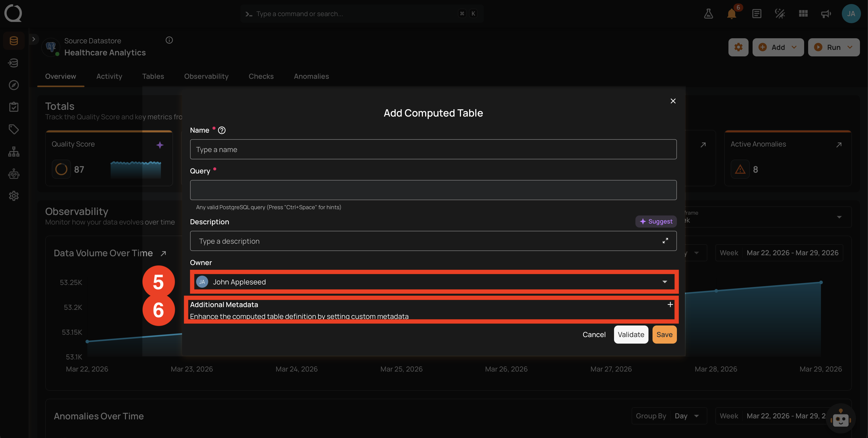Open the robot agent icon in sidebar
This screenshot has width=868, height=438.
click(14, 174)
